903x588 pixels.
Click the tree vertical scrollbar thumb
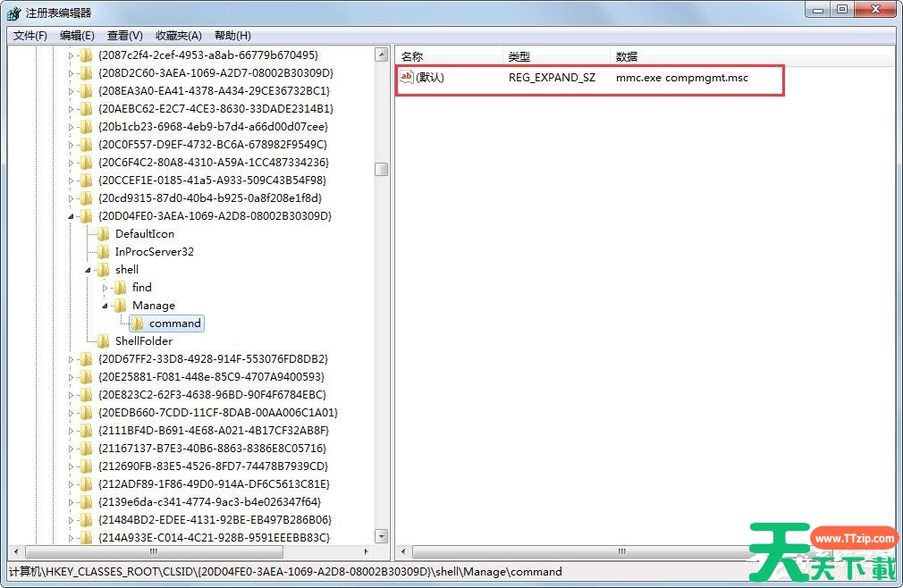pos(381,169)
